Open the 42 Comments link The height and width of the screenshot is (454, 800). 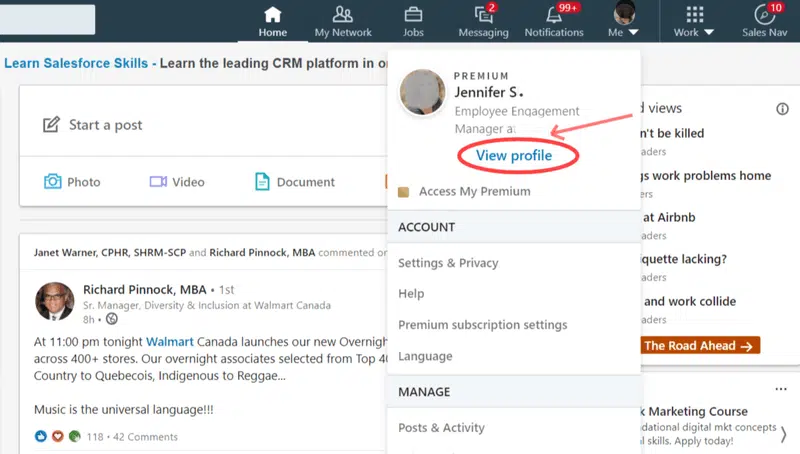click(145, 437)
